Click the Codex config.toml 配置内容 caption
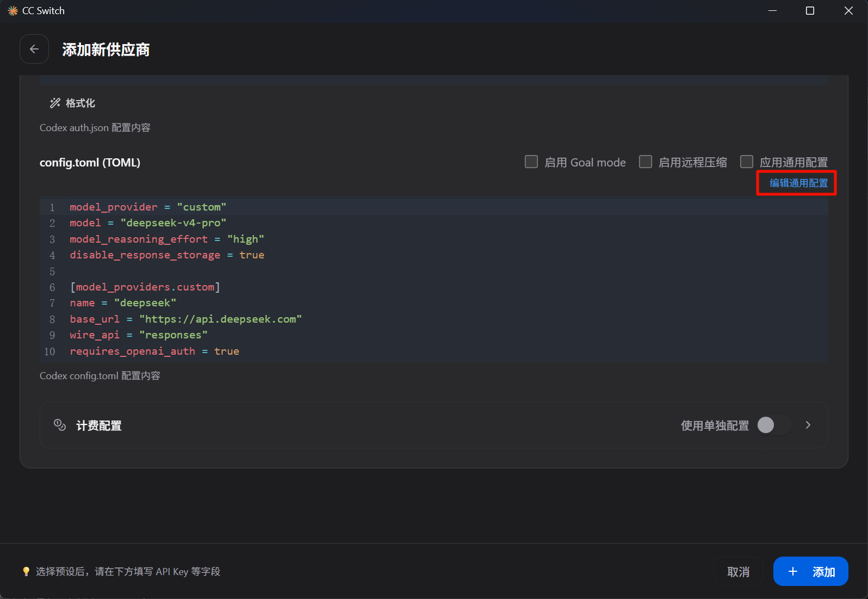The image size is (868, 599). 100,375
